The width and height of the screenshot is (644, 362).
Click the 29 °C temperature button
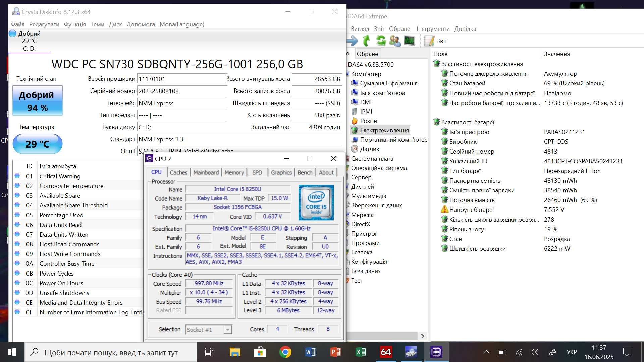[x=38, y=144]
